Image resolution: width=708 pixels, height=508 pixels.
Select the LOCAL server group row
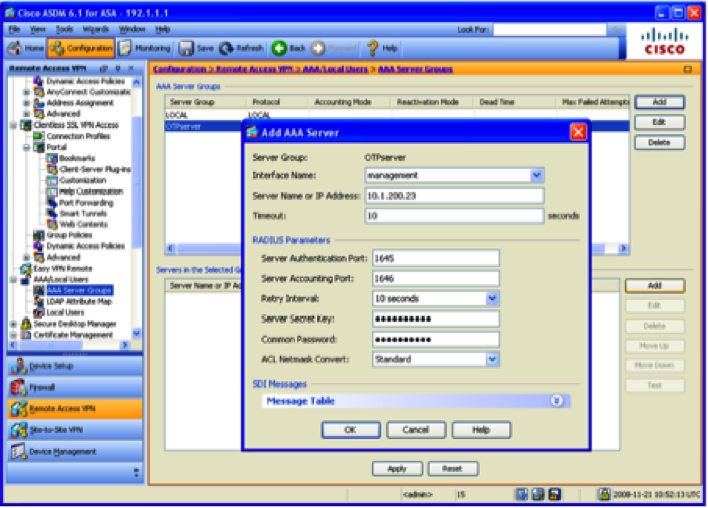coord(396,115)
